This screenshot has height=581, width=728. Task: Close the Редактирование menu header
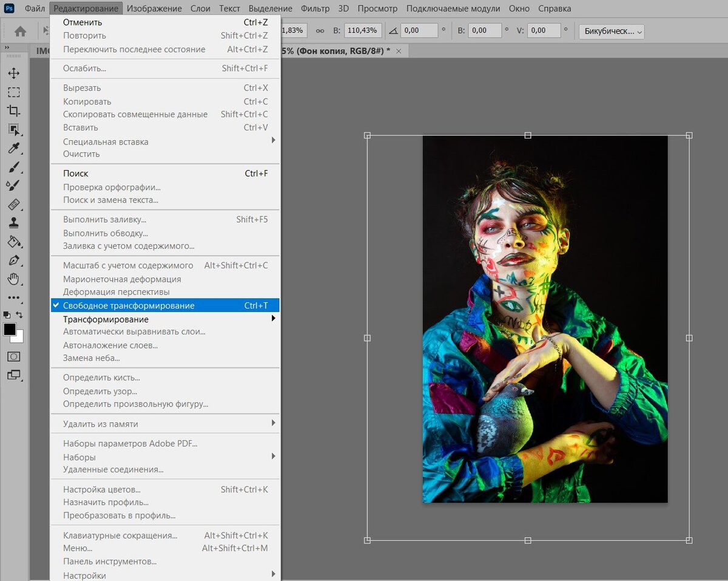point(86,8)
